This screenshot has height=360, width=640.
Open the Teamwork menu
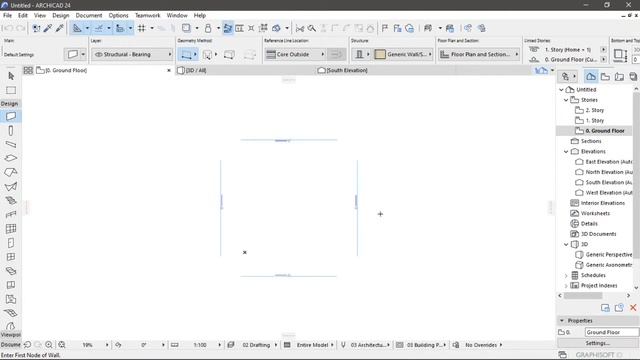(x=147, y=15)
